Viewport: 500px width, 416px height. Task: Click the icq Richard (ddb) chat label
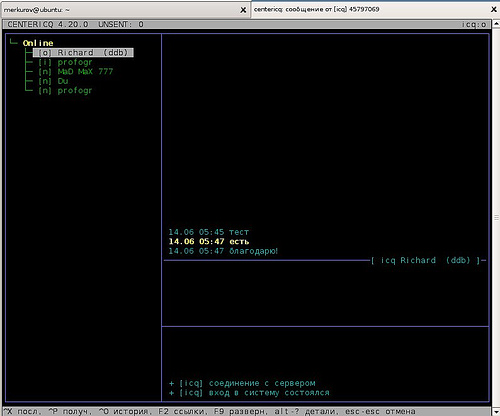coord(425,260)
